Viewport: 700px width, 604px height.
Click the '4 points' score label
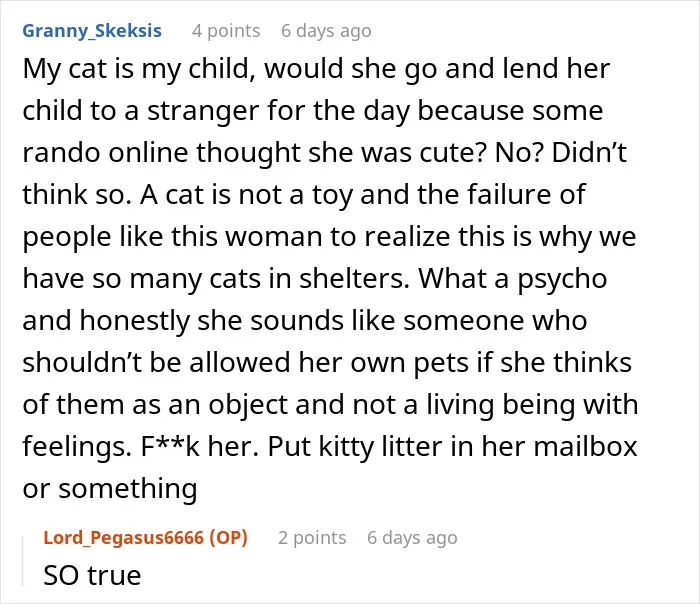[226, 31]
